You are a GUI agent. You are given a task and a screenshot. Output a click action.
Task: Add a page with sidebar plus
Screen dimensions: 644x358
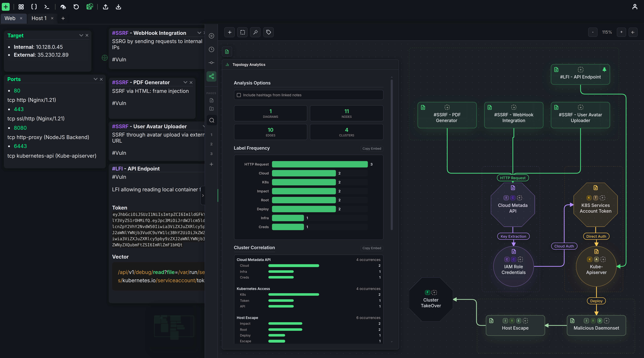point(211,164)
